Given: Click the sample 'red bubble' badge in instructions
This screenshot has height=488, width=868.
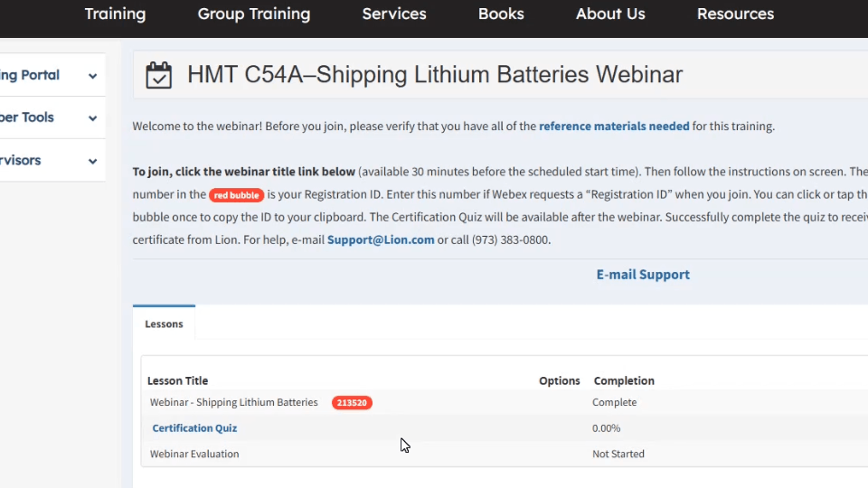Looking at the screenshot, I should click(x=236, y=195).
